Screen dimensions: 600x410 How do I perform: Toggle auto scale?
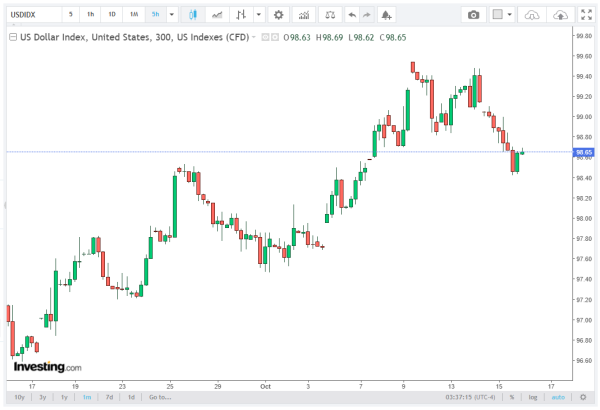pyautogui.click(x=557, y=397)
